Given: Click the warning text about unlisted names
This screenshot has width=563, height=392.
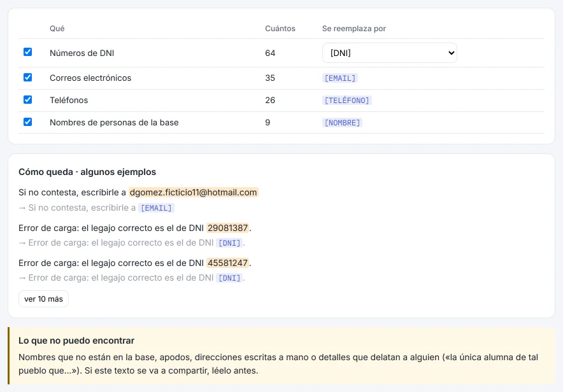Looking at the screenshot, I should coord(278,363).
